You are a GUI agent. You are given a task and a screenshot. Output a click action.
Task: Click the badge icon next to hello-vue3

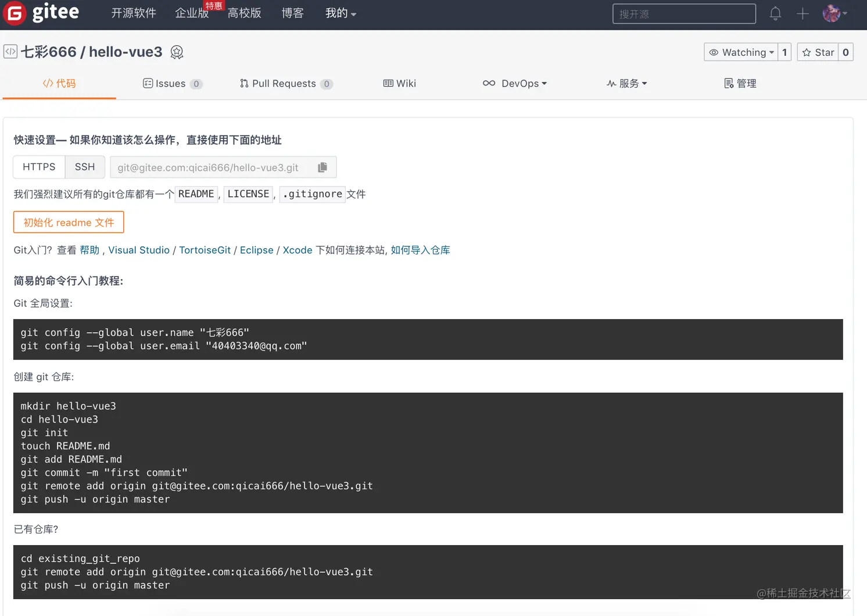pos(177,52)
